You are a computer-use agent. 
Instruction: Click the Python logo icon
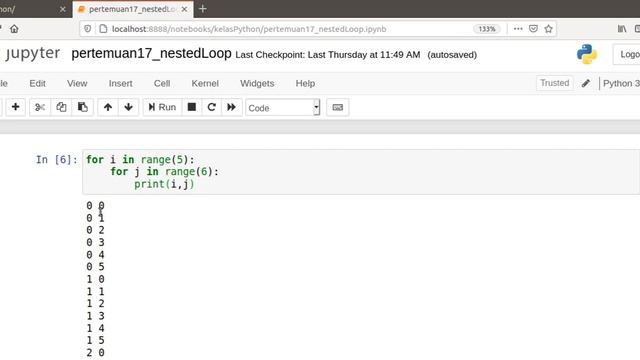coord(587,54)
